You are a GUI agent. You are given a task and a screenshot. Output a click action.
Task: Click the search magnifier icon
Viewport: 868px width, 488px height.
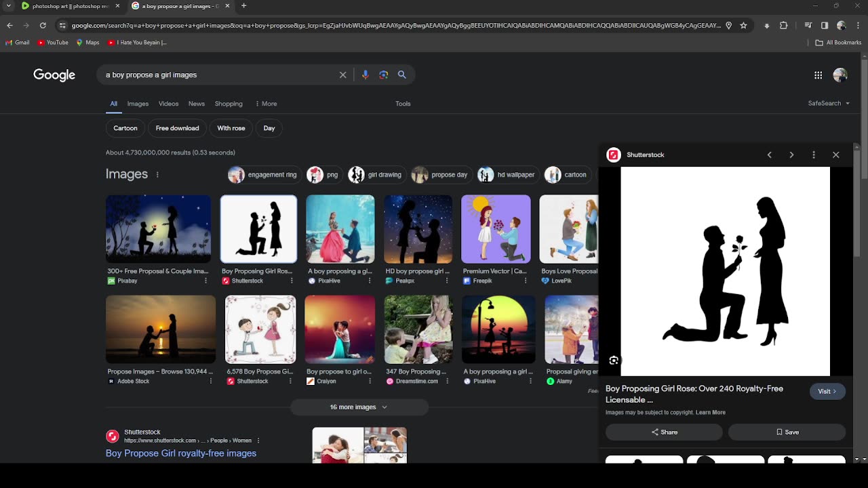[401, 75]
